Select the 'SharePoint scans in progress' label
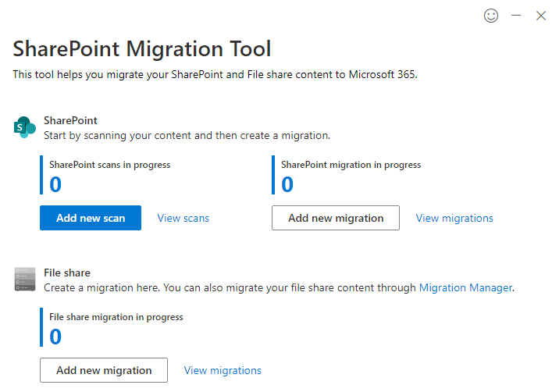The width and height of the screenshot is (552, 392). click(109, 165)
